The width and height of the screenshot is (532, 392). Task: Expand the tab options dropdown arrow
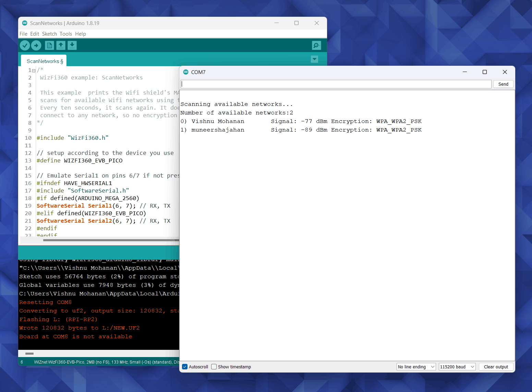click(x=314, y=59)
